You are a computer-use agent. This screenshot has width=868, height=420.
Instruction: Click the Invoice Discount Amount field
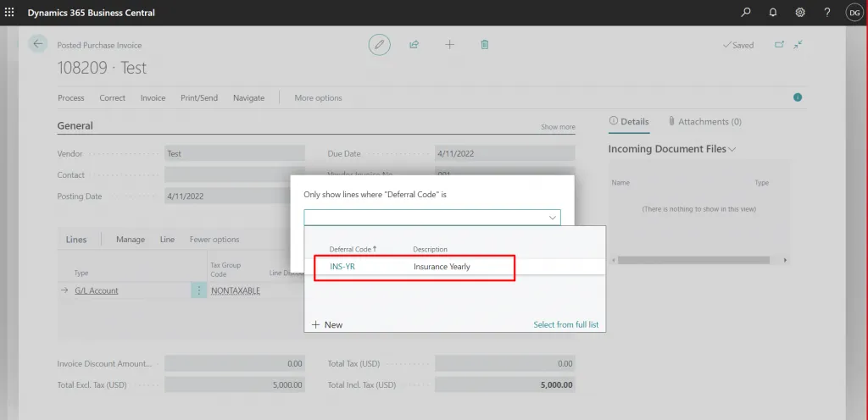(235, 363)
